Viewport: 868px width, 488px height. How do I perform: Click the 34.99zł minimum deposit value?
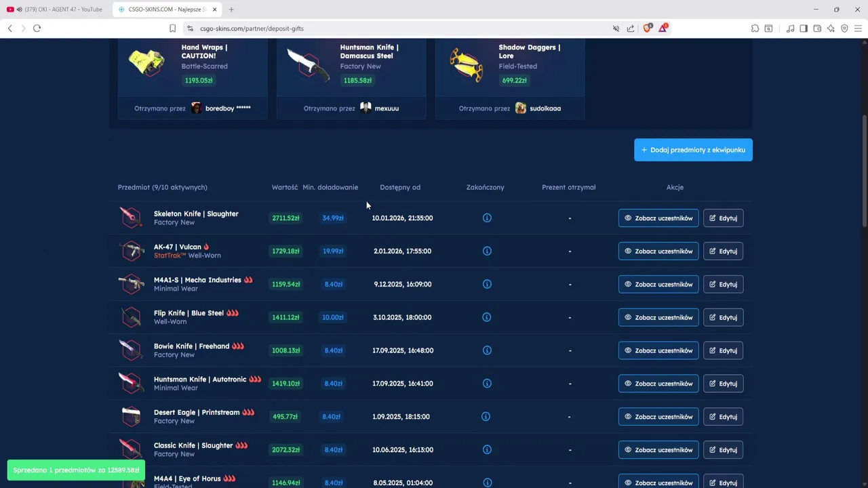[x=333, y=218]
